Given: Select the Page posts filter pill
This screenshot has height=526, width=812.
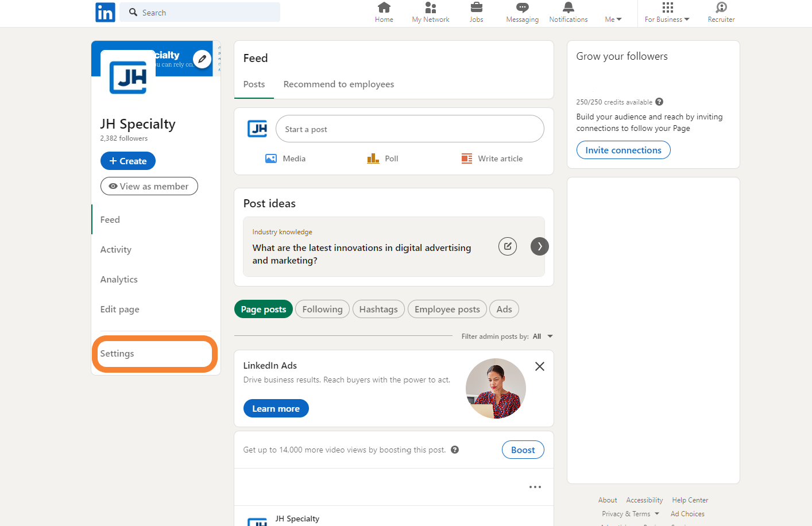Looking at the screenshot, I should (x=264, y=309).
